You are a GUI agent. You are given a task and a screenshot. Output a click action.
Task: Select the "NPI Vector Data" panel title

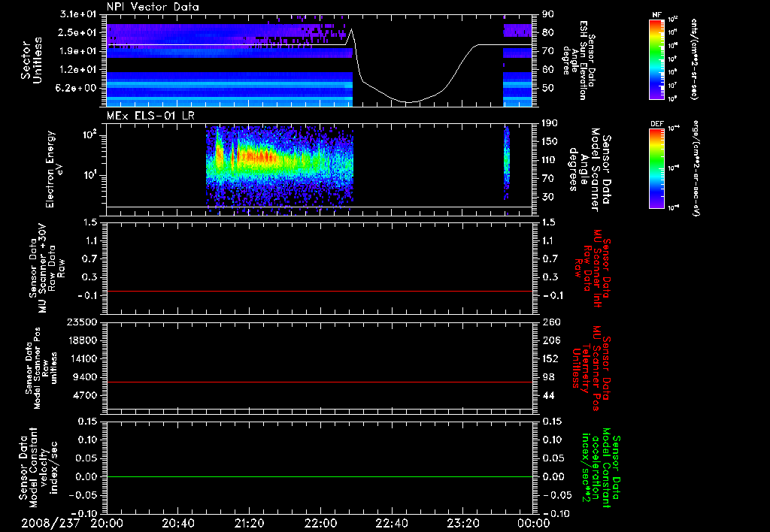[x=153, y=7]
